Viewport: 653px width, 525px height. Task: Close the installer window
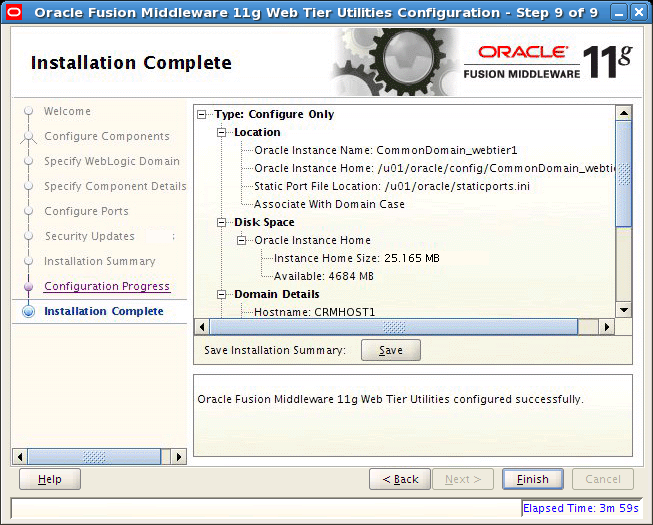tap(639, 13)
